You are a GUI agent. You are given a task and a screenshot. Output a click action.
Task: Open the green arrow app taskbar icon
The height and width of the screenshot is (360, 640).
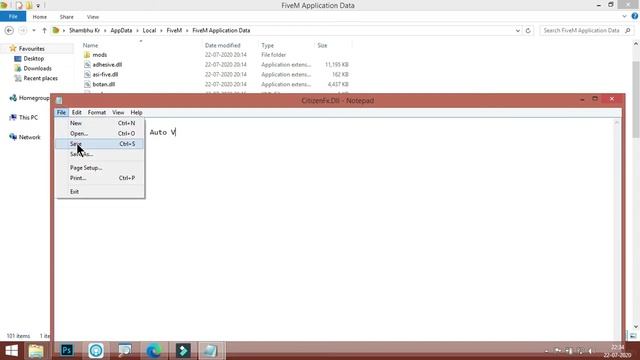183,351
